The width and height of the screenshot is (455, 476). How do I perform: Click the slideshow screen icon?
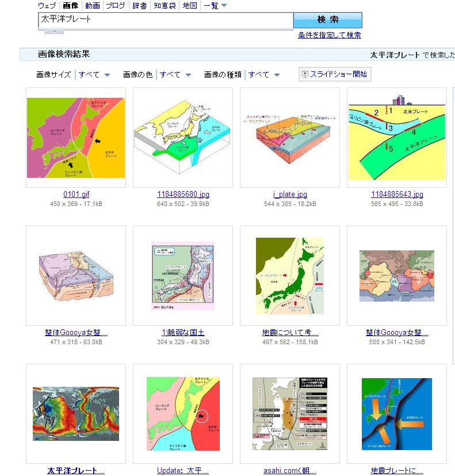point(305,74)
